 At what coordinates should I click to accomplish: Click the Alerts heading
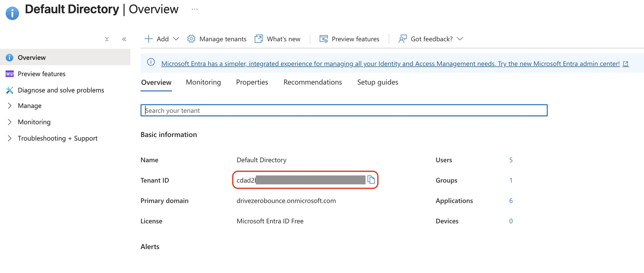[150, 247]
